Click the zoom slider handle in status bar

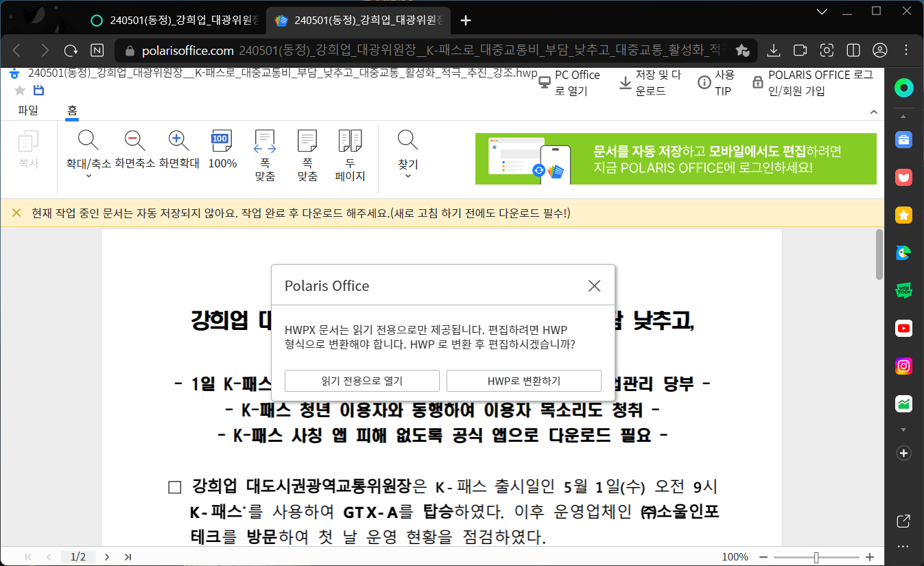coord(816,557)
